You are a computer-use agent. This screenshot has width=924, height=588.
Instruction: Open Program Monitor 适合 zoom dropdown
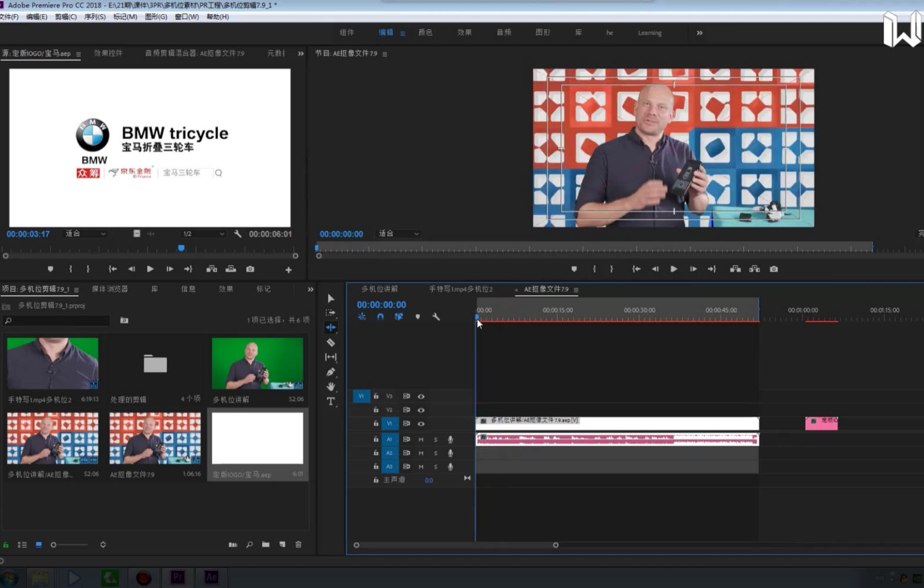point(399,233)
